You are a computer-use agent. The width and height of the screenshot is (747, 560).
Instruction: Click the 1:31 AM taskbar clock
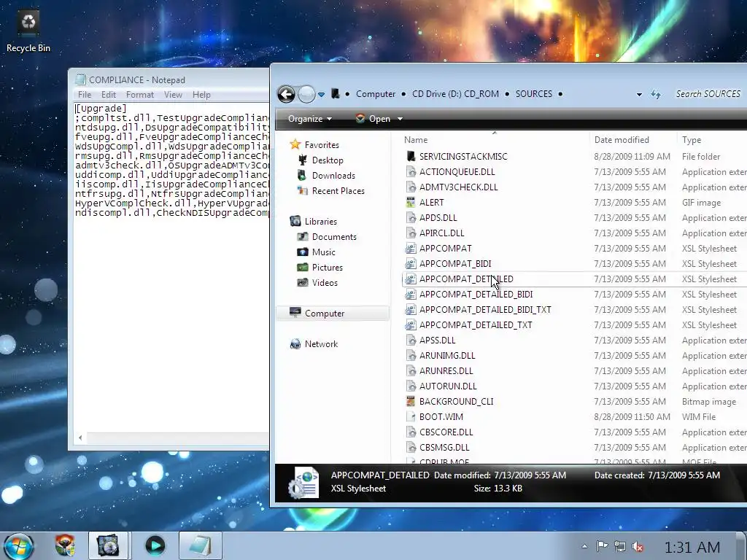click(692, 547)
